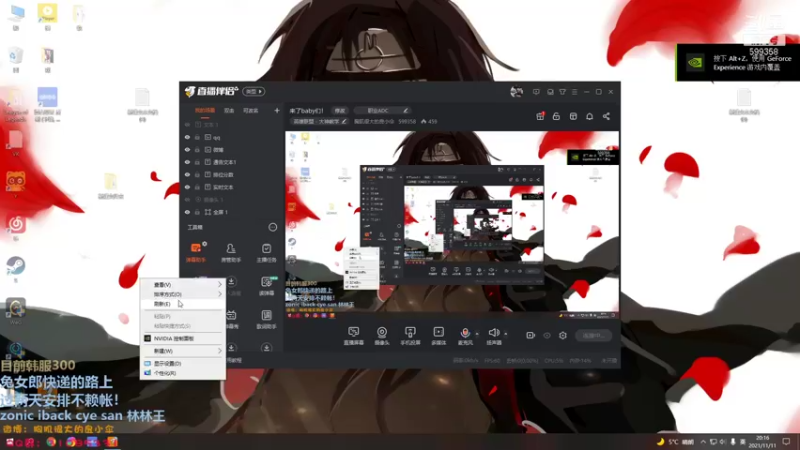Select the 排位分数 source row

[x=232, y=174]
